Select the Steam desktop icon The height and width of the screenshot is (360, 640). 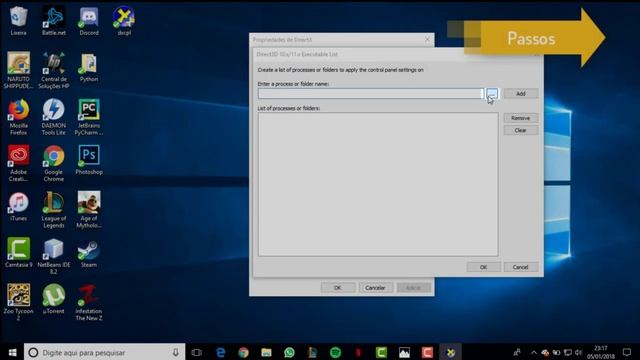tap(89, 253)
